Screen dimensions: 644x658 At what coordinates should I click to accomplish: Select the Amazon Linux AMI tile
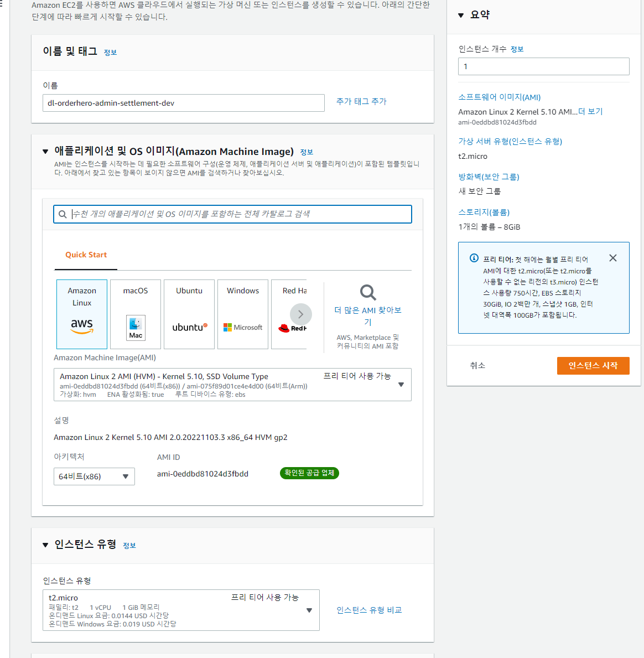pyautogui.click(x=82, y=314)
